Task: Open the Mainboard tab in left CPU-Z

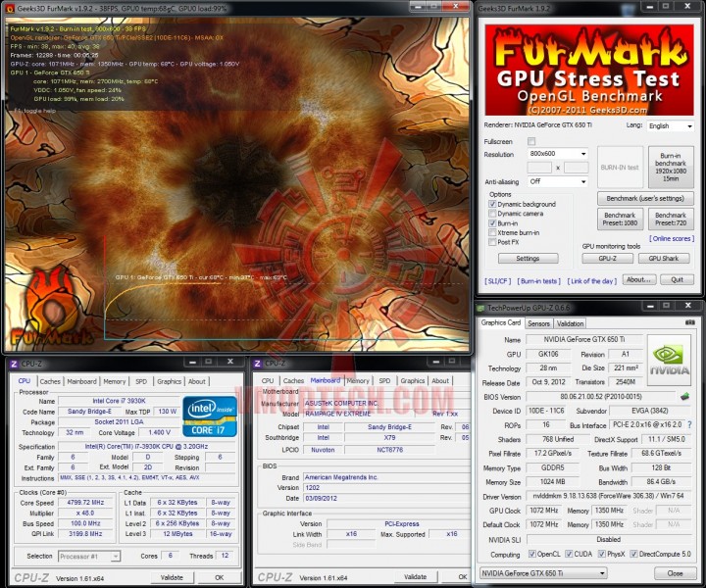Action: click(x=81, y=381)
